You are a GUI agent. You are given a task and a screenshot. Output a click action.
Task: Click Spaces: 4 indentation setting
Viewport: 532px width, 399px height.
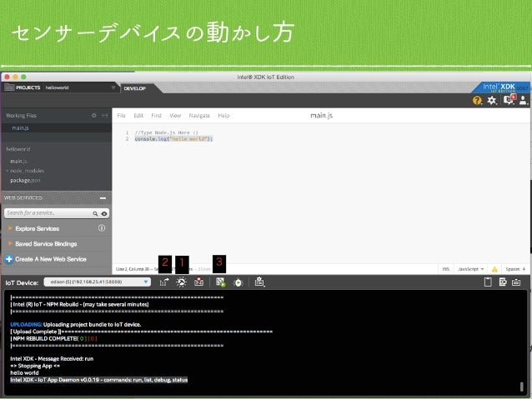(x=515, y=269)
